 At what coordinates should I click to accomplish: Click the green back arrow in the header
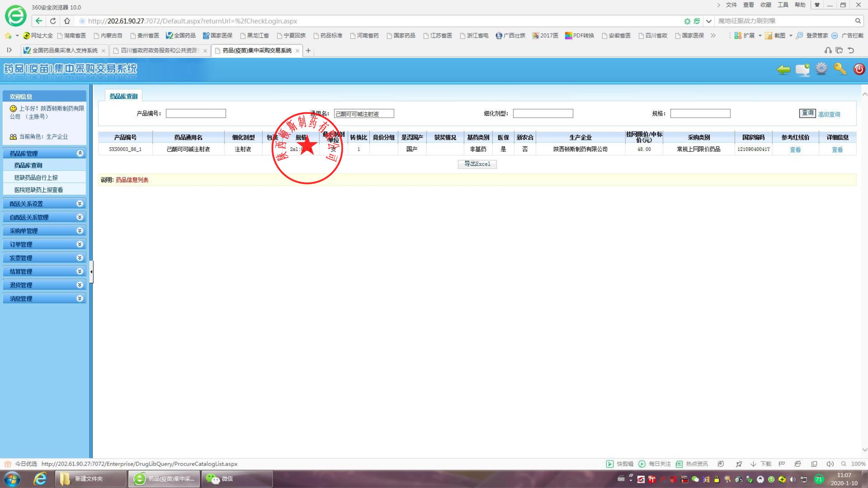(x=783, y=70)
